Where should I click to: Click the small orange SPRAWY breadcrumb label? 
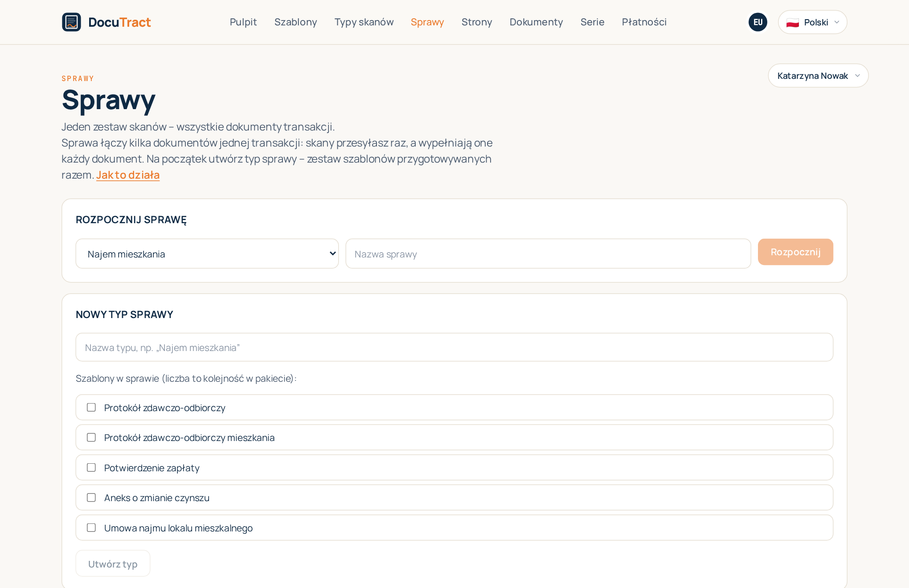tap(78, 78)
